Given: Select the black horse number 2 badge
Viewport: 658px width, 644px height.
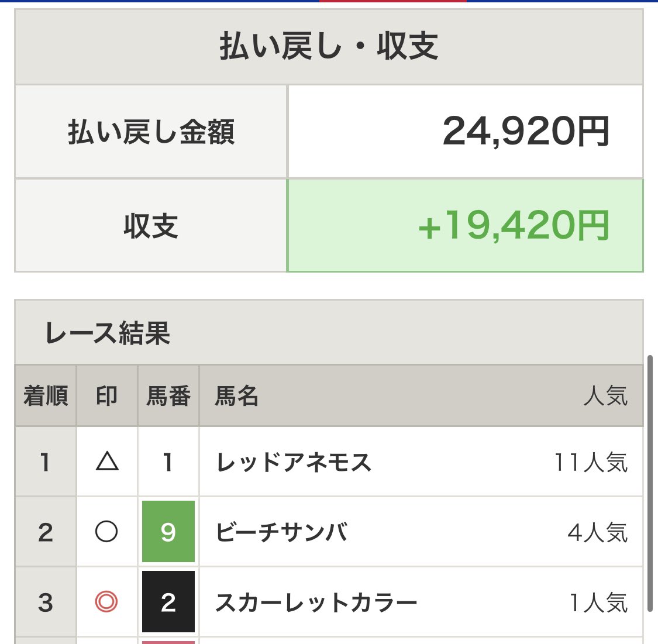Looking at the screenshot, I should (x=168, y=602).
